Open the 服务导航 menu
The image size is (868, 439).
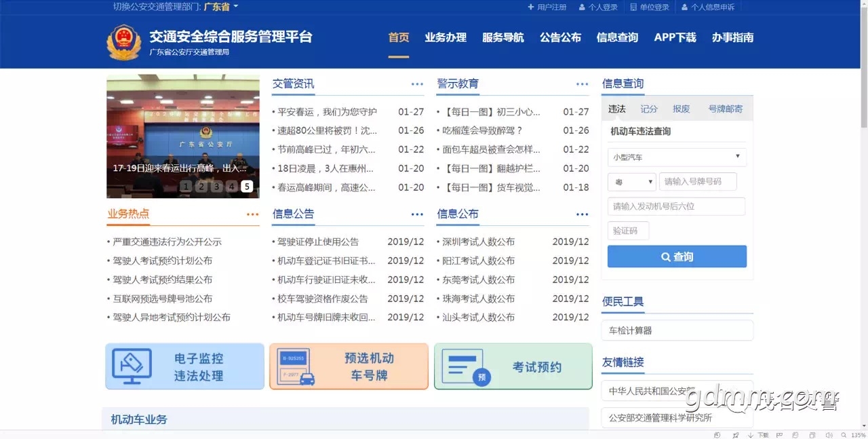[x=503, y=38]
